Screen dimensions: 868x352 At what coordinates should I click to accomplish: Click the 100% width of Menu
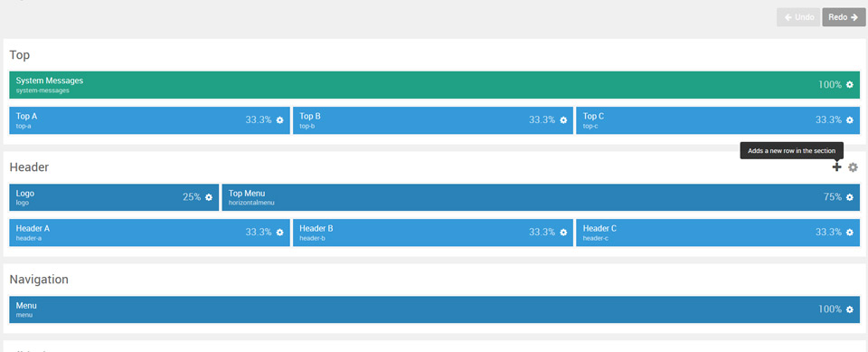(830, 309)
